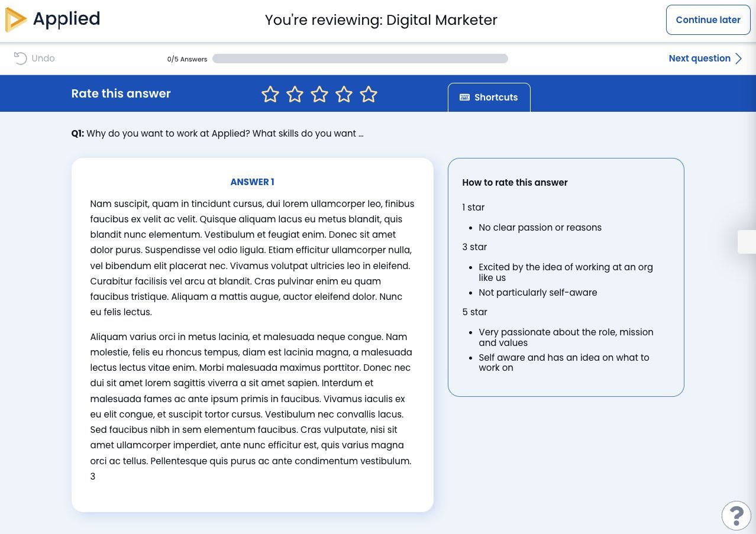
Task: Click the chevron beside Next question
Action: click(x=738, y=58)
